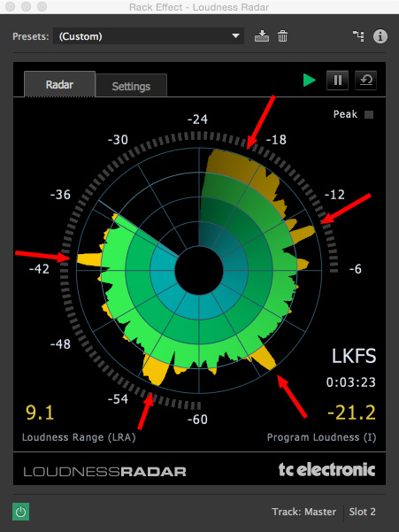Image resolution: width=399 pixels, height=532 pixels.
Task: Click the Loudness Range value 9.1
Action: tap(40, 412)
